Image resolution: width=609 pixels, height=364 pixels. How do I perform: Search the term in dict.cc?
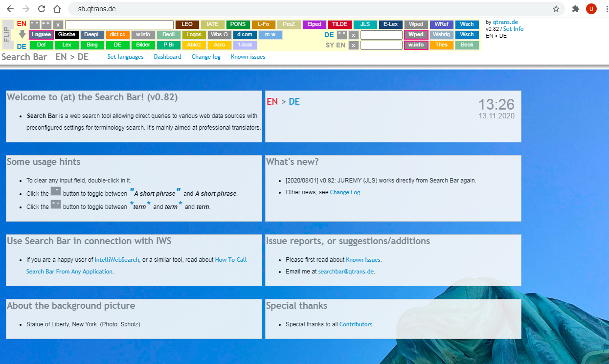[x=118, y=34]
